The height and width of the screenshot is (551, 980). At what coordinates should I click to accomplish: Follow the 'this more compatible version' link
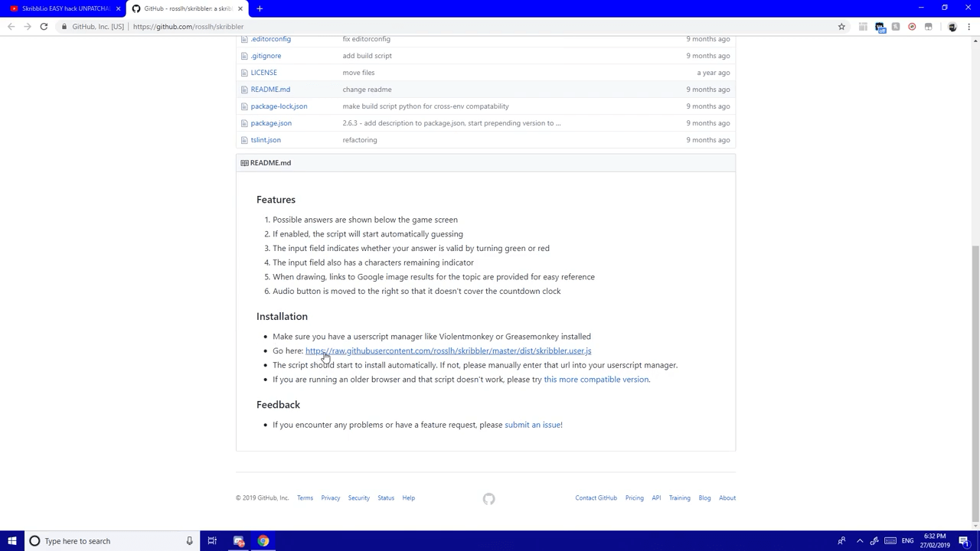point(596,380)
